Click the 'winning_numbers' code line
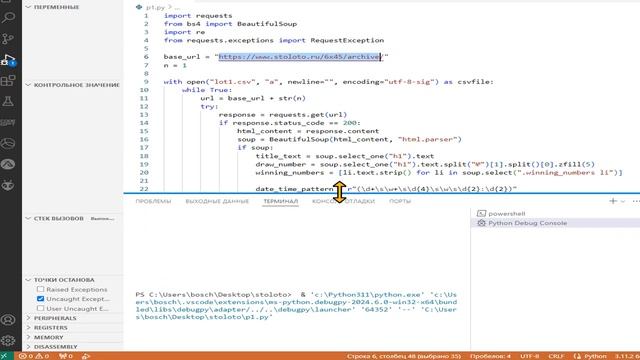The image size is (640, 360). [x=439, y=173]
